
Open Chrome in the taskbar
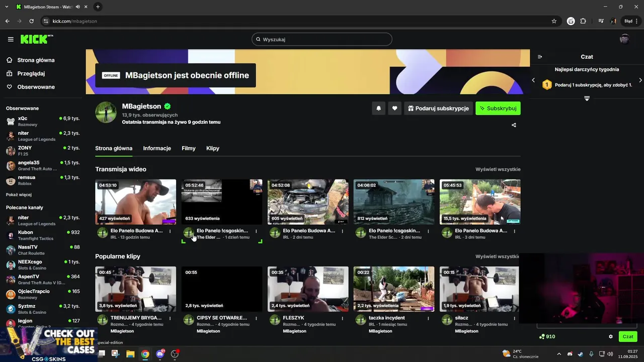click(x=145, y=354)
